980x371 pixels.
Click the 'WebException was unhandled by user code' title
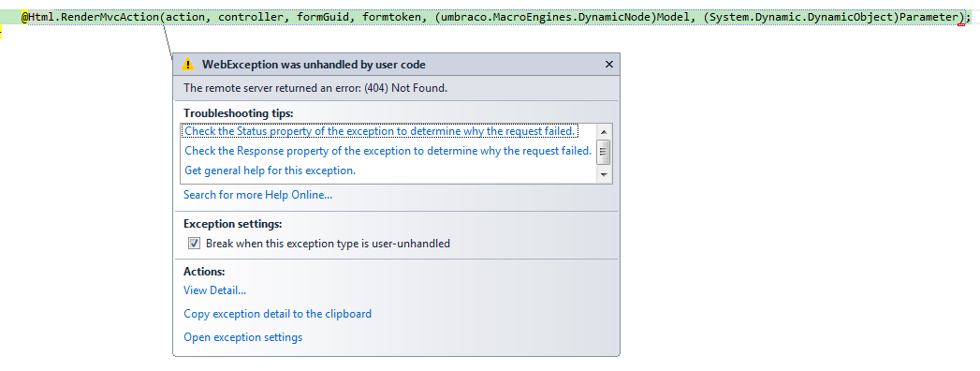pos(314,64)
